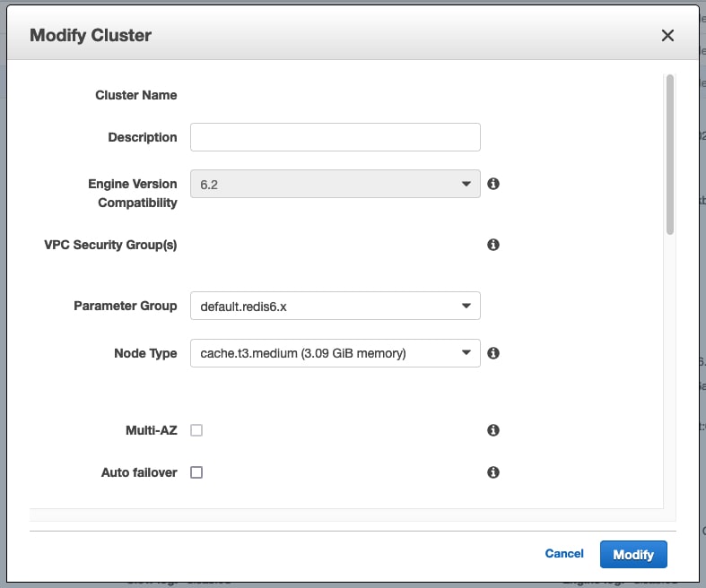Click into the Description text field
This screenshot has height=588, width=706.
coord(335,137)
